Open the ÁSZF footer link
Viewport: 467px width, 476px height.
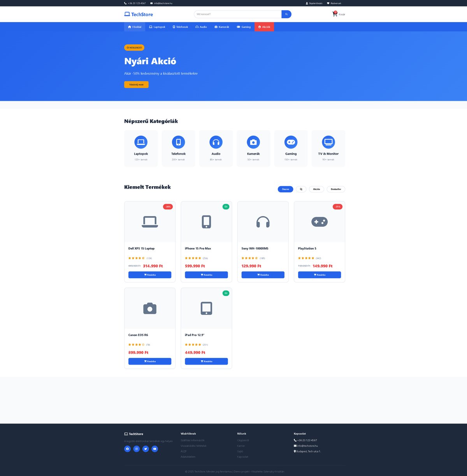pos(184,451)
